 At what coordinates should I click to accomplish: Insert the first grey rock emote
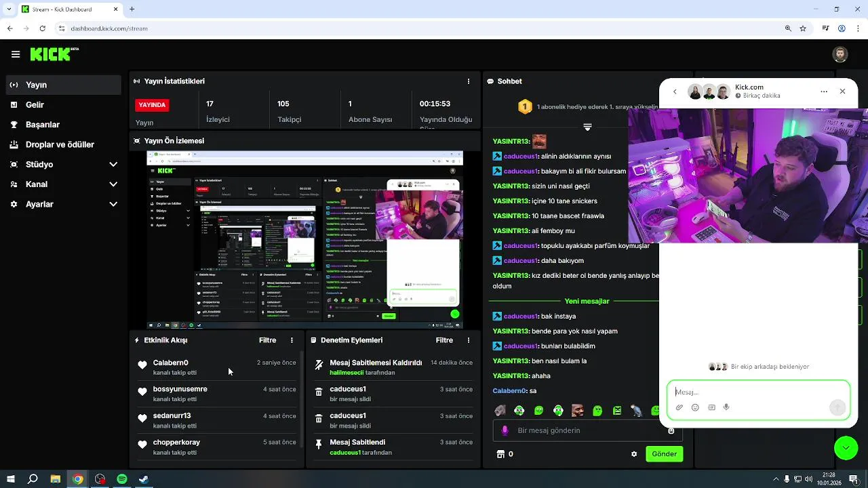(500, 410)
